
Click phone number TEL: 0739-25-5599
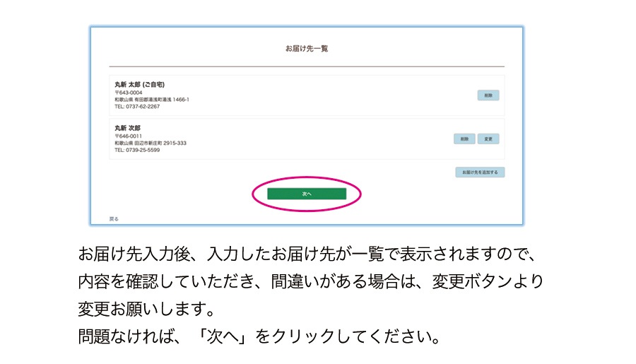click(137, 150)
